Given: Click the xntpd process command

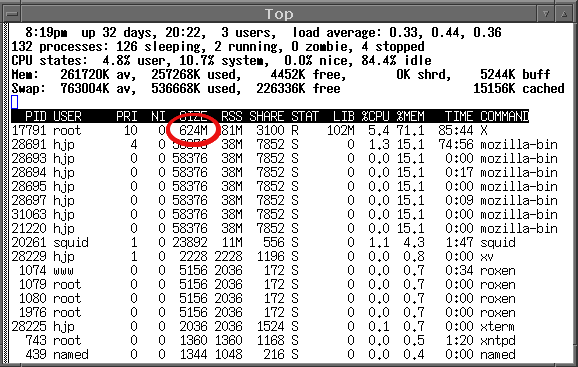Looking at the screenshot, I should pyautogui.click(x=498, y=340).
